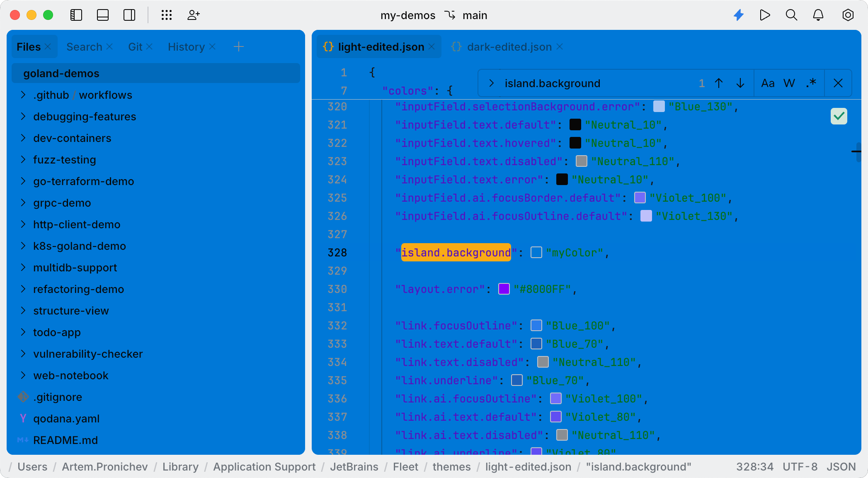Toggle match case Aa in find bar
The height and width of the screenshot is (478, 868).
tap(768, 83)
